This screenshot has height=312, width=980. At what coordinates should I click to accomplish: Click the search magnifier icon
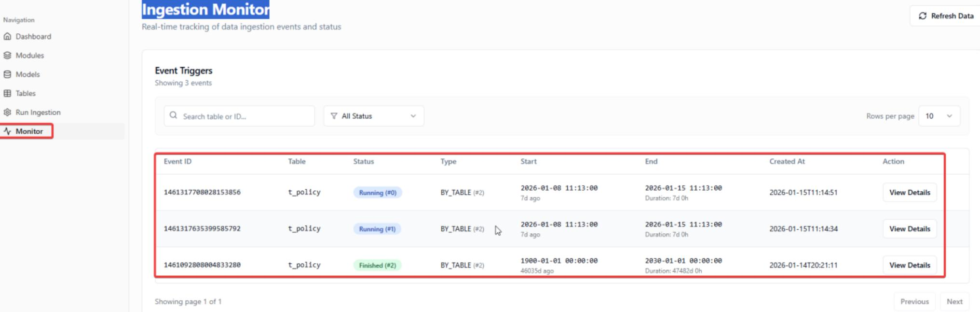tap(173, 115)
